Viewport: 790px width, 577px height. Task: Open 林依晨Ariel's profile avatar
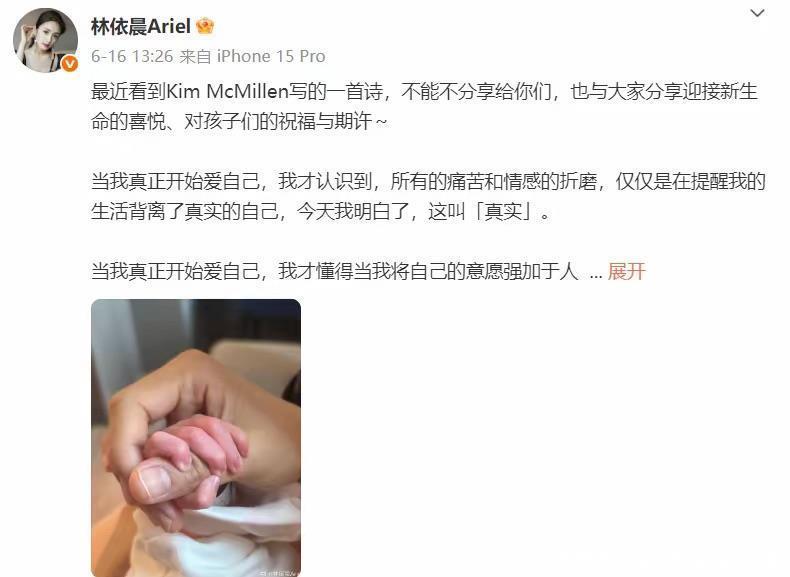pos(45,40)
